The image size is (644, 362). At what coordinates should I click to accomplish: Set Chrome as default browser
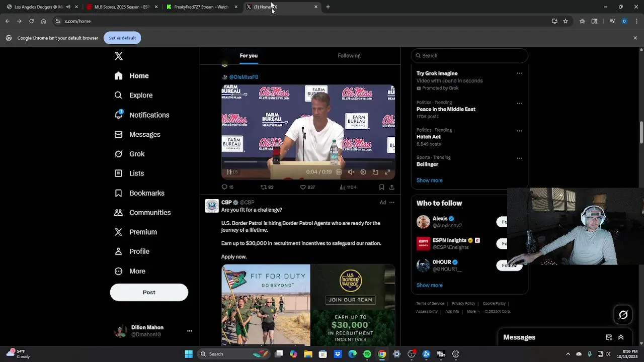tap(122, 38)
